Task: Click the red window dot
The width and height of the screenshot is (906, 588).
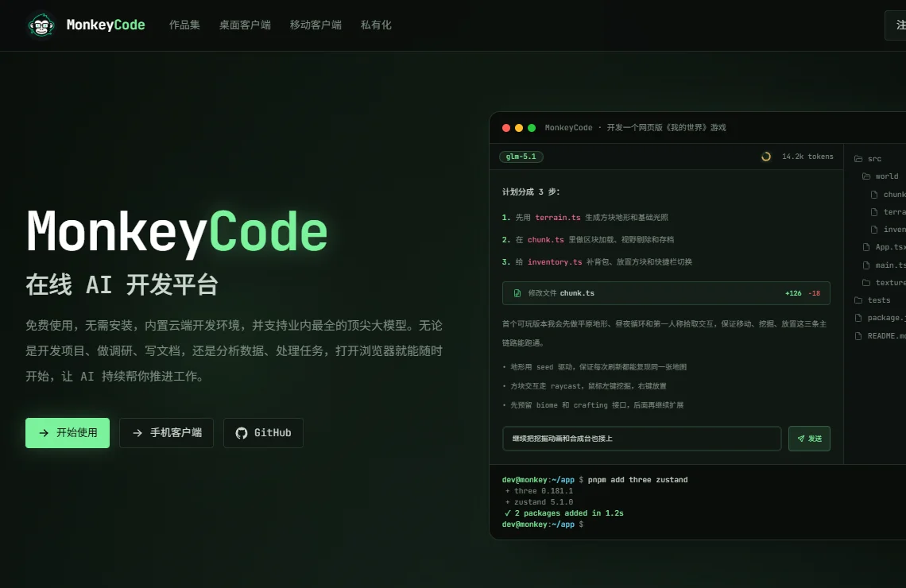Action: point(506,128)
